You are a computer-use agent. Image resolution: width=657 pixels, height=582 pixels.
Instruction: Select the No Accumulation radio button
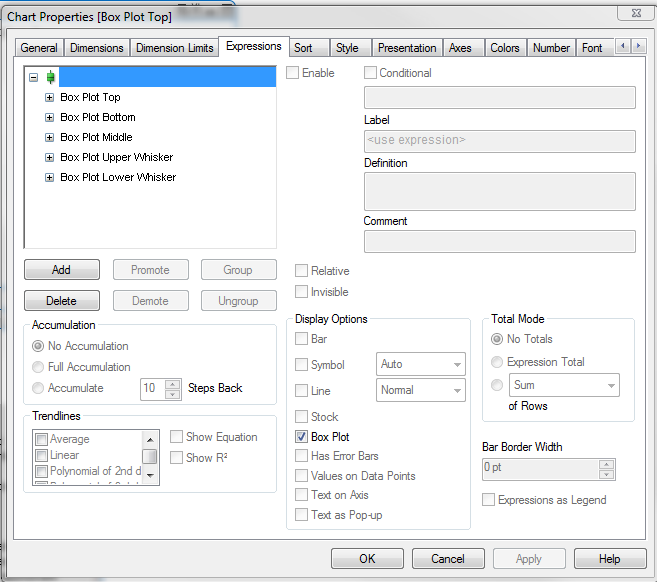coord(38,346)
